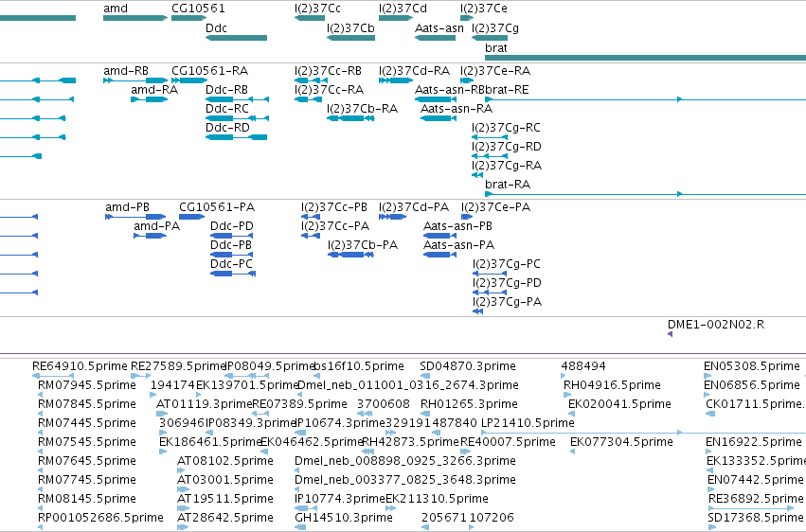The width and height of the screenshot is (806, 532).
Task: Click the l(2)37Ce gene arrow
Action: tap(467, 18)
